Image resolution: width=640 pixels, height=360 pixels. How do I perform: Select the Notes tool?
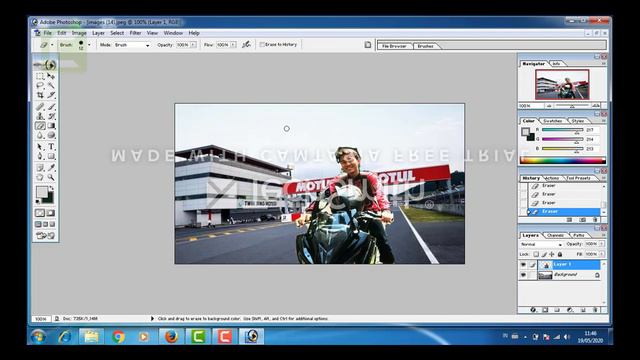pyautogui.click(x=40, y=167)
